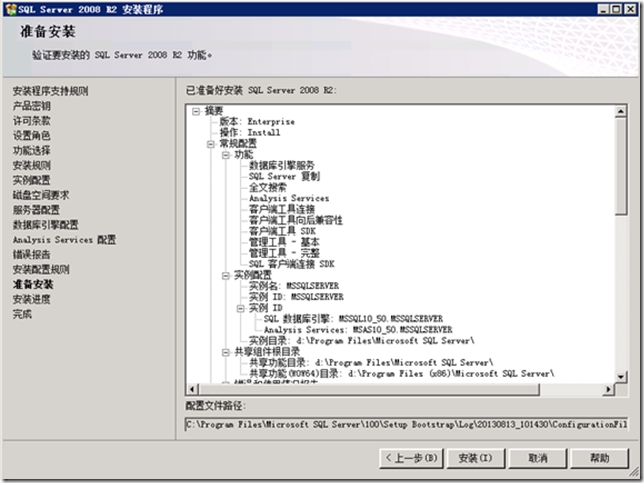Select 数据库引擎服务 tree row

[x=282, y=166]
